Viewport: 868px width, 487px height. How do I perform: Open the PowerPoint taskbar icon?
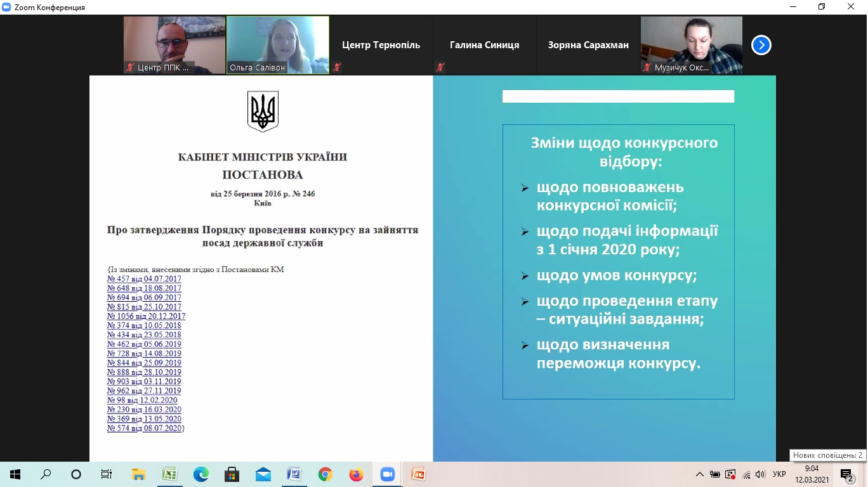[418, 474]
